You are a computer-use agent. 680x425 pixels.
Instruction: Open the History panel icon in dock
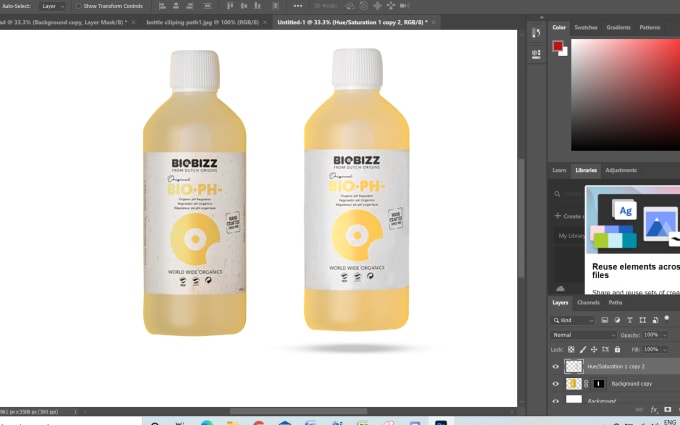pyautogui.click(x=536, y=33)
